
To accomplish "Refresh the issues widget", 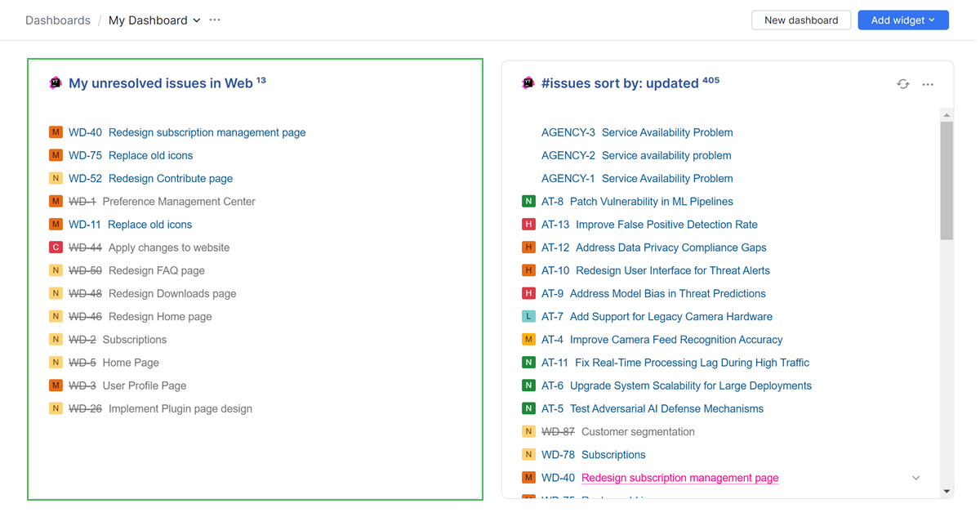I will click(x=902, y=83).
